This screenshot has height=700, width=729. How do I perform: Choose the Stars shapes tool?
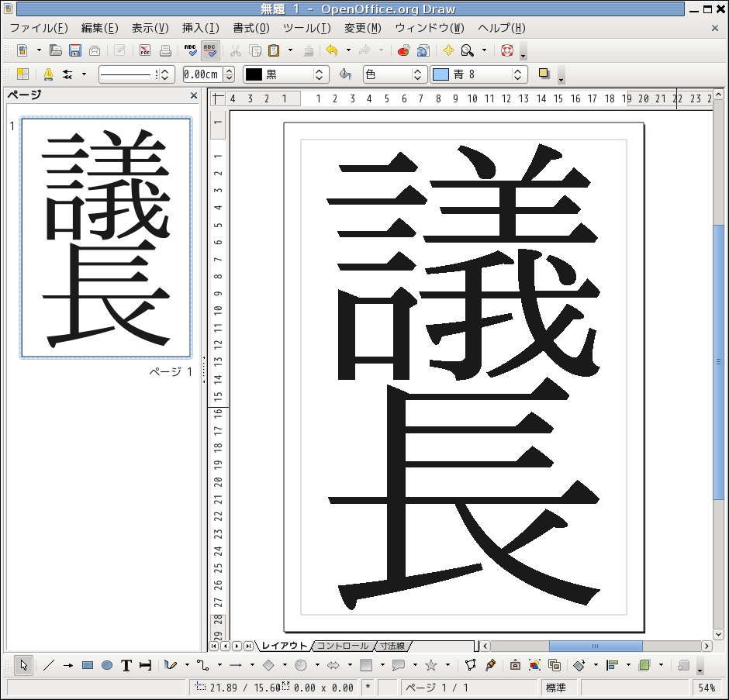pyautogui.click(x=431, y=665)
